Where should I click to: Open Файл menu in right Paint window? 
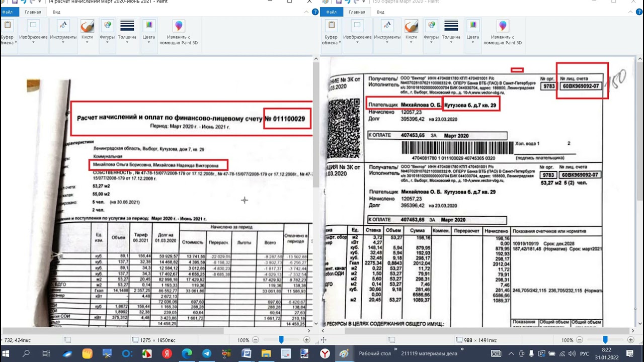coord(331,12)
